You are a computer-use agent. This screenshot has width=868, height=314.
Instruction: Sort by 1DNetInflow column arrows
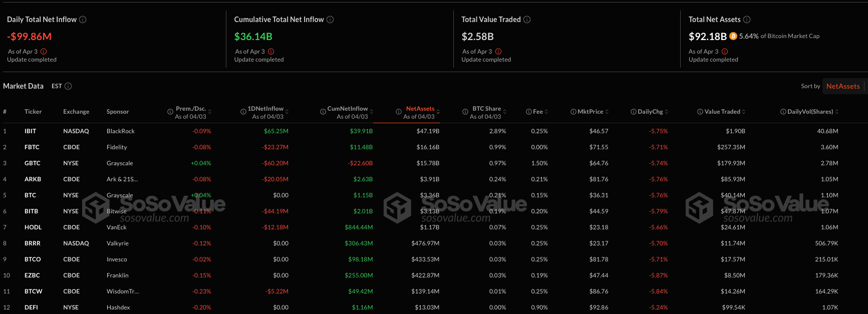pos(287,112)
